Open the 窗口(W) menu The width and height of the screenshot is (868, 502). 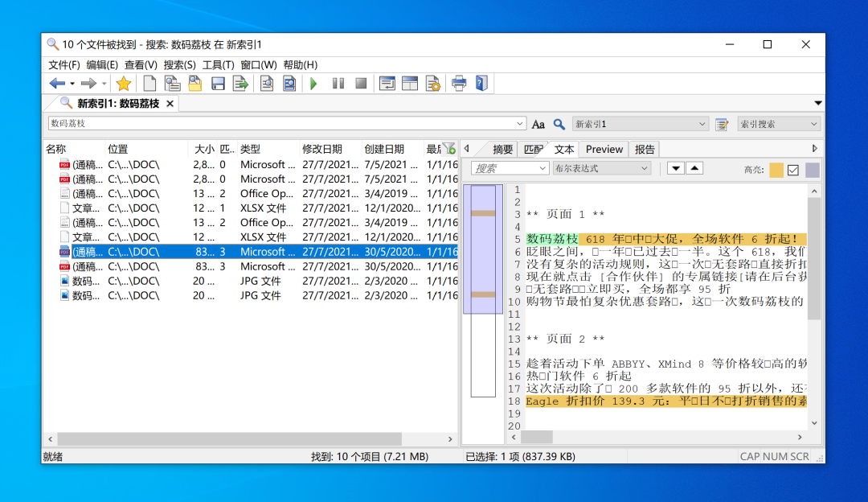(x=259, y=65)
